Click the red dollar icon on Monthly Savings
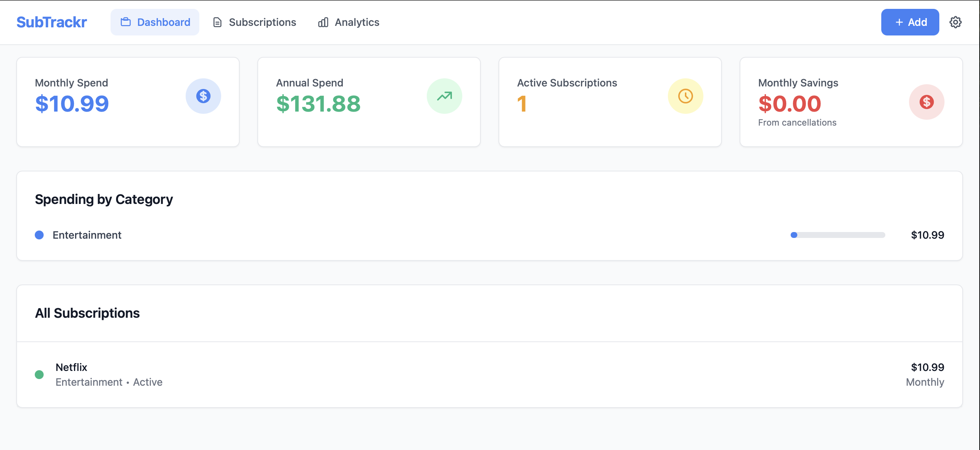 926,102
